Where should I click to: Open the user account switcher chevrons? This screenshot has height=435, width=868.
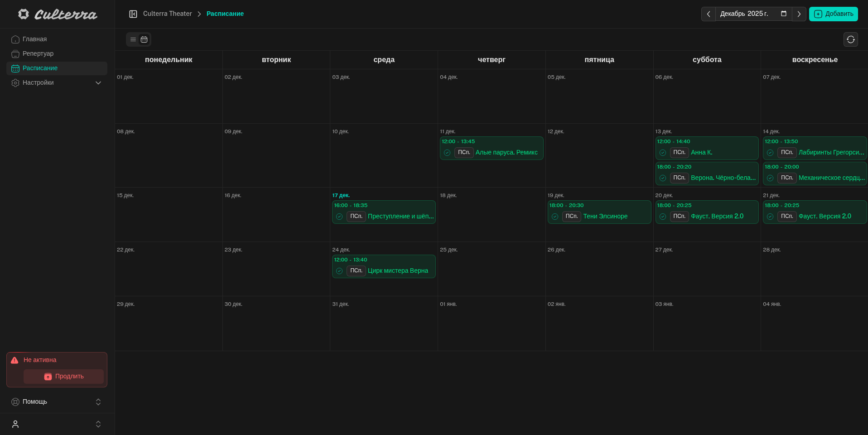[98, 424]
